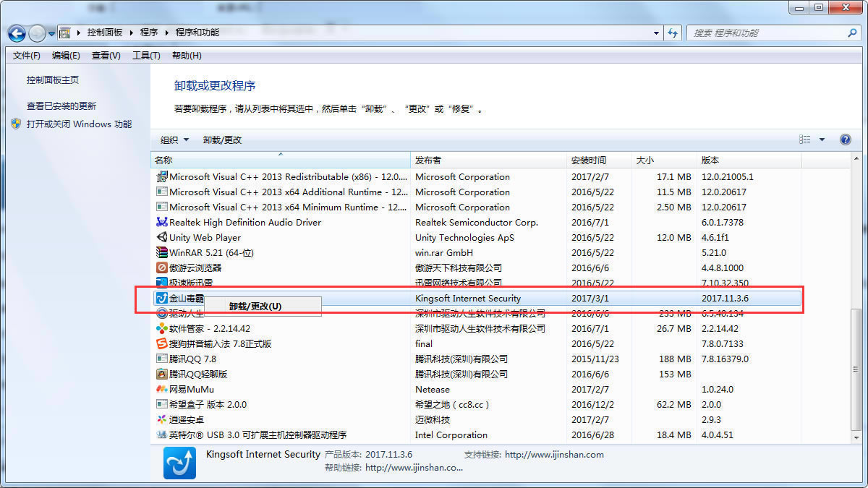868x488 pixels.
Task: Click the Windows features shield icon
Action: tap(17, 124)
